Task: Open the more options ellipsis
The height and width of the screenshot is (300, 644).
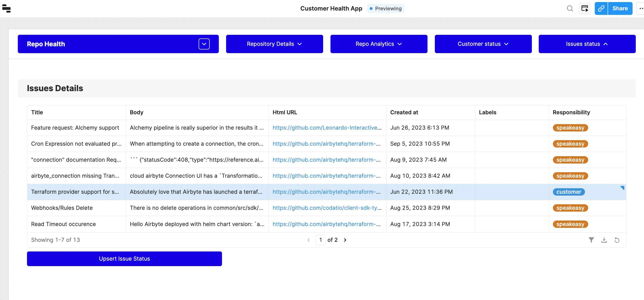Action: tap(641, 8)
